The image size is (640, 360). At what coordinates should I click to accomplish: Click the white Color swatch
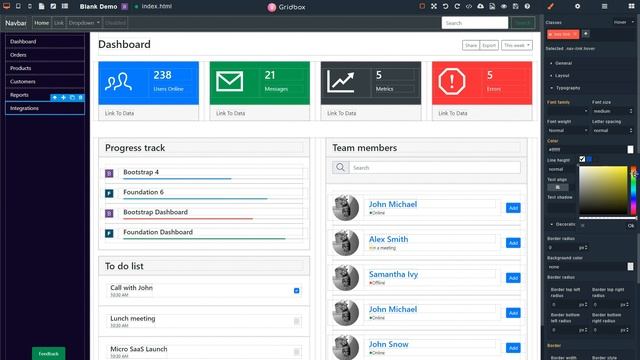(630, 150)
